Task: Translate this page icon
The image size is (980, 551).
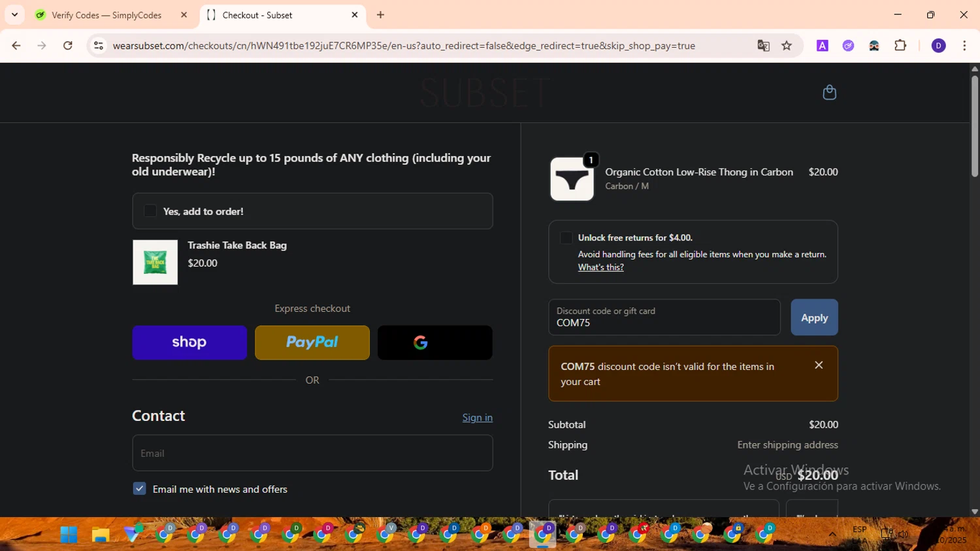Action: 763,46
